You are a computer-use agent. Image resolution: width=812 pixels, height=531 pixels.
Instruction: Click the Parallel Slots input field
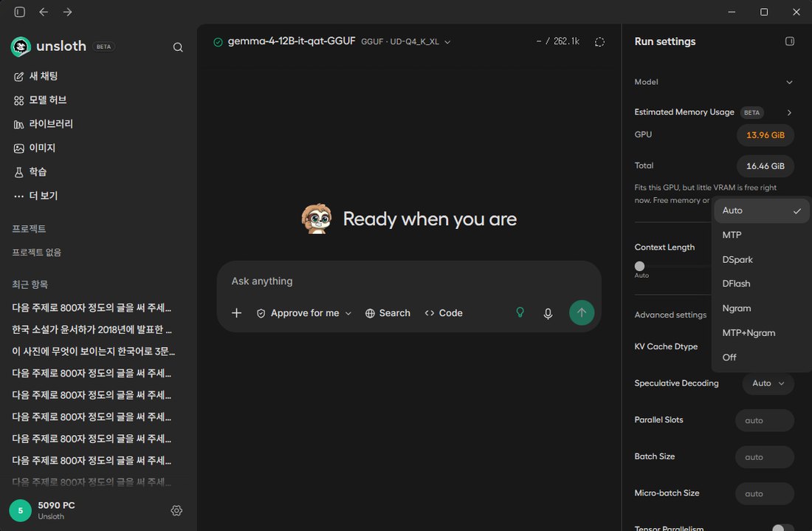click(x=764, y=420)
